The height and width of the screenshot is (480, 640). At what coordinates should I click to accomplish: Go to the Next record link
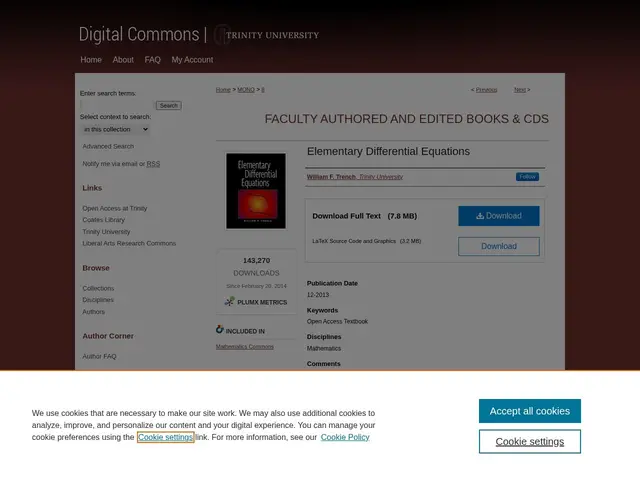tap(520, 89)
